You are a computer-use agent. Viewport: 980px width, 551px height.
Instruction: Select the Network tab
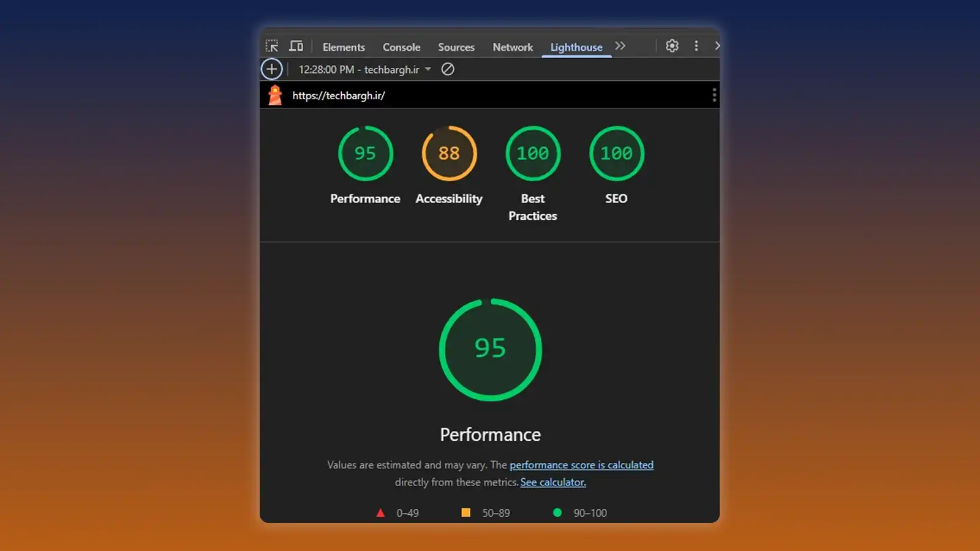[513, 47]
